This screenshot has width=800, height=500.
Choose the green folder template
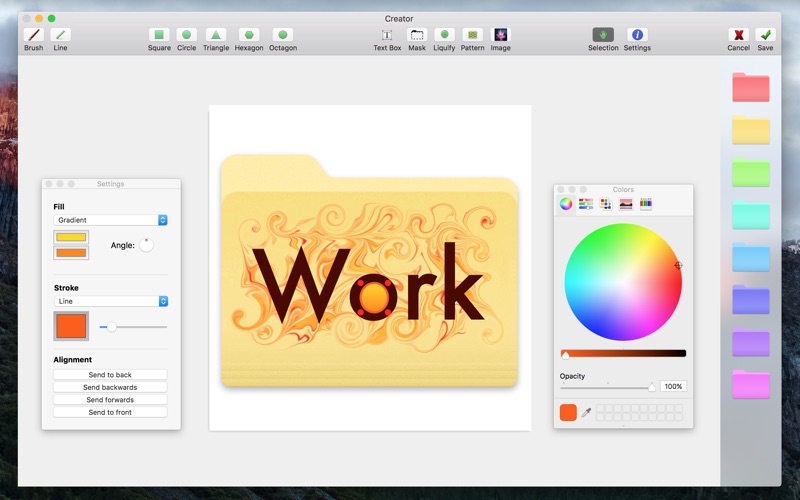click(x=751, y=172)
